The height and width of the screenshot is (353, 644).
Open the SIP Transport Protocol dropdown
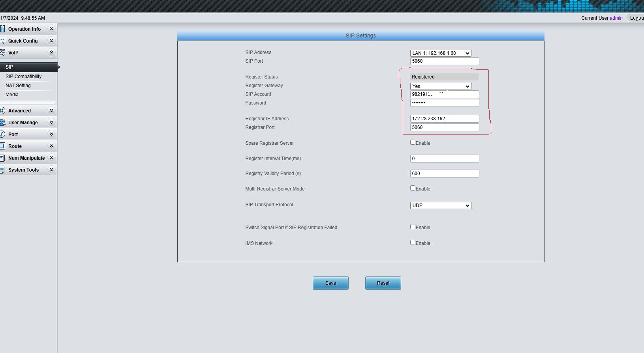(441, 205)
